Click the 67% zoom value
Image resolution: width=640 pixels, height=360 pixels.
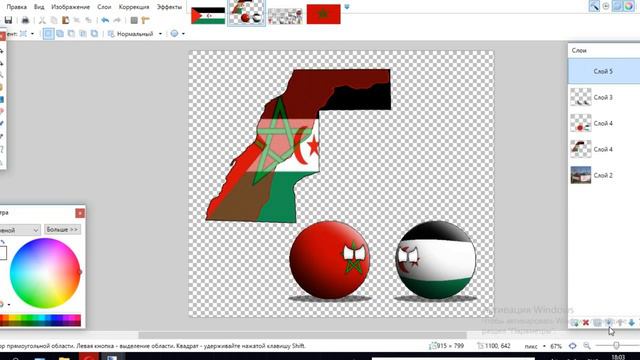(x=556, y=346)
